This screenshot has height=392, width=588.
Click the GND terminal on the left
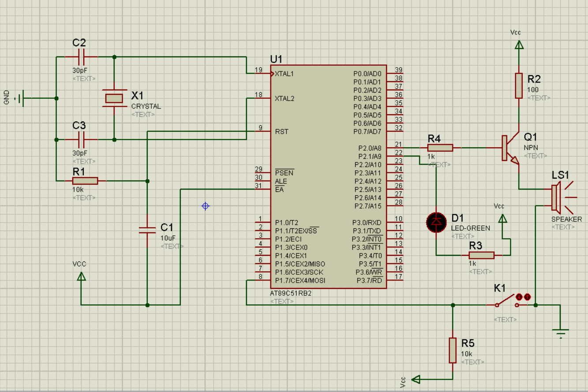(20, 98)
